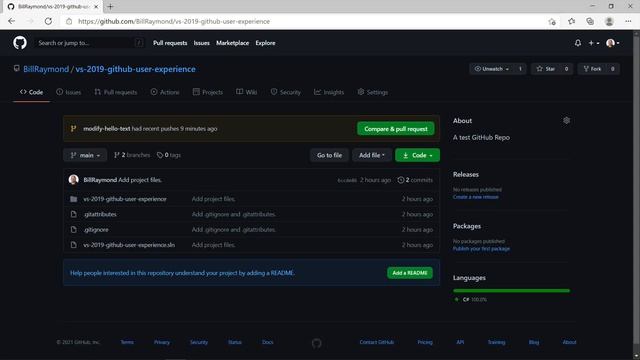Reload the page with browser refresh
The image size is (640, 360).
pyautogui.click(x=48, y=21)
